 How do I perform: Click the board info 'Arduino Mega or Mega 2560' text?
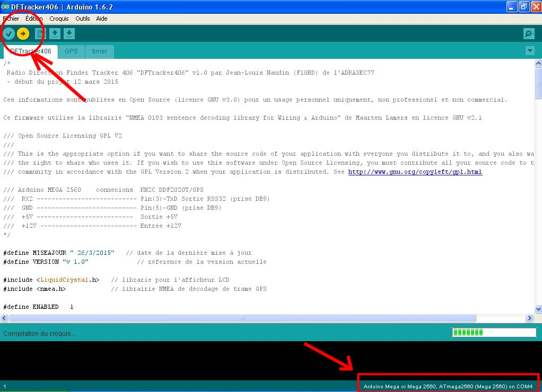point(448,387)
